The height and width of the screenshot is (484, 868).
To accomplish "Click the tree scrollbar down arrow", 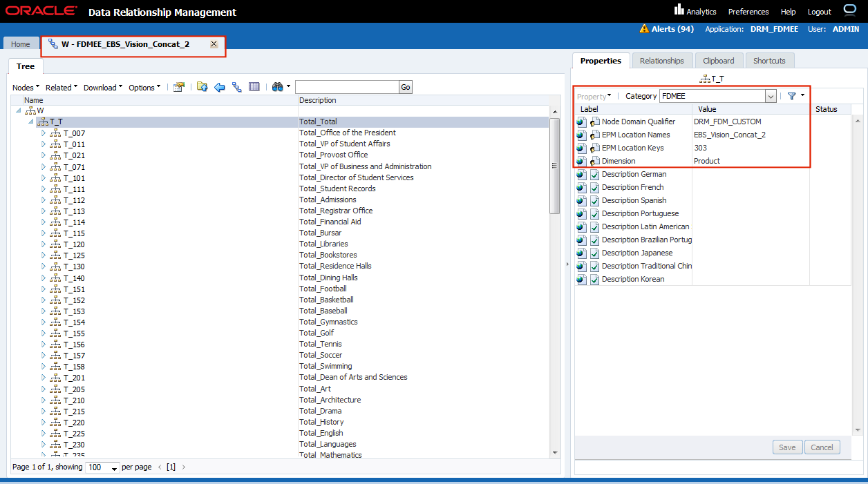I will pyautogui.click(x=554, y=452).
